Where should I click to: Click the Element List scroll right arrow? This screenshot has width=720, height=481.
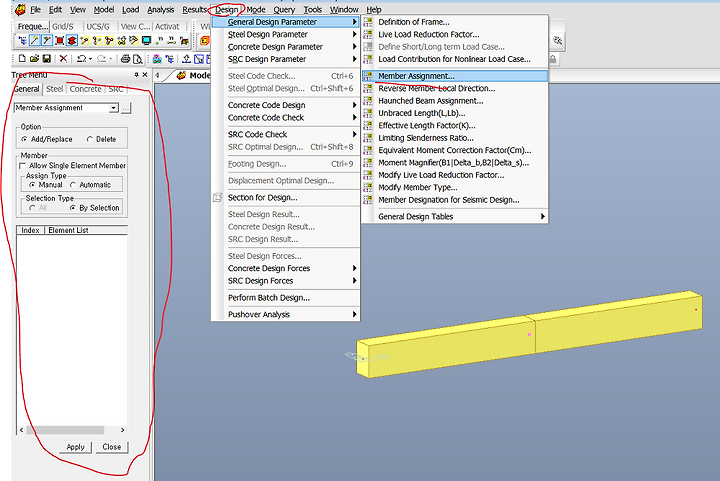click(x=122, y=430)
